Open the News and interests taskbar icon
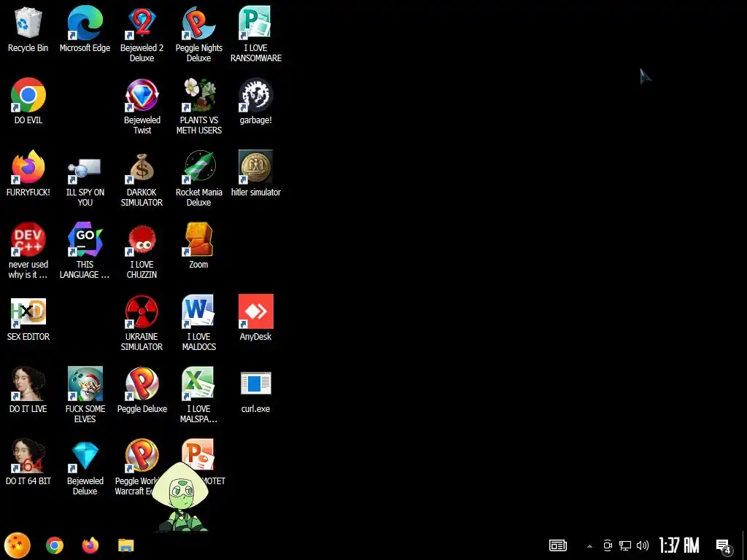The image size is (747, 560). click(558, 545)
